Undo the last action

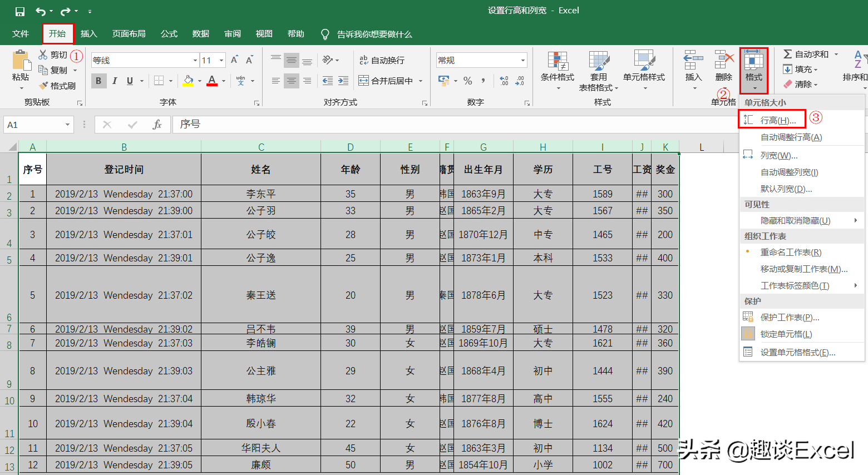[x=40, y=11]
